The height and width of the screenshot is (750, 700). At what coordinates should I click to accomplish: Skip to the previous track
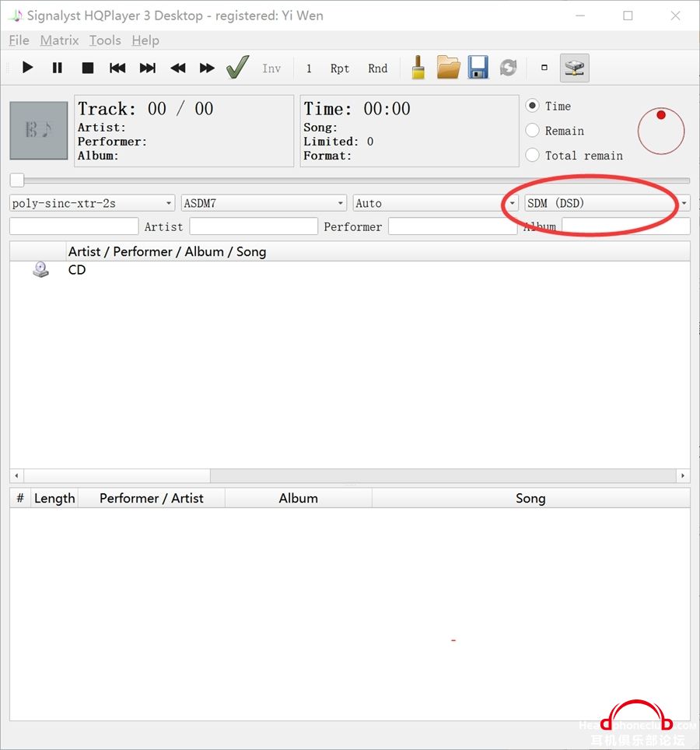pyautogui.click(x=117, y=68)
